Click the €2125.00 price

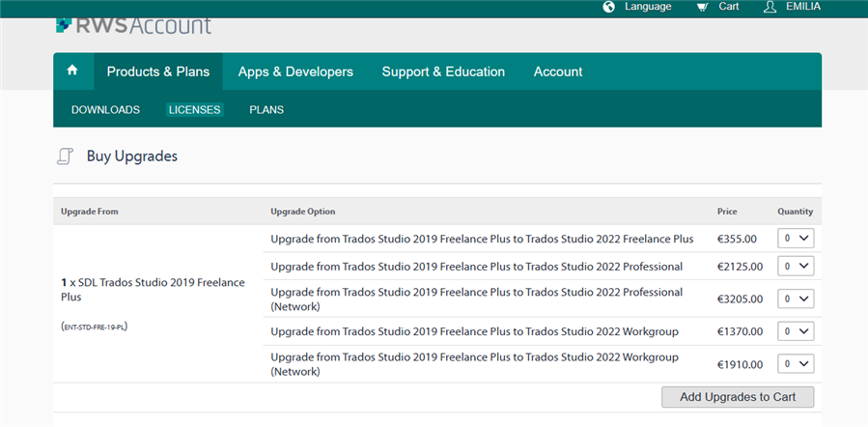click(x=741, y=267)
